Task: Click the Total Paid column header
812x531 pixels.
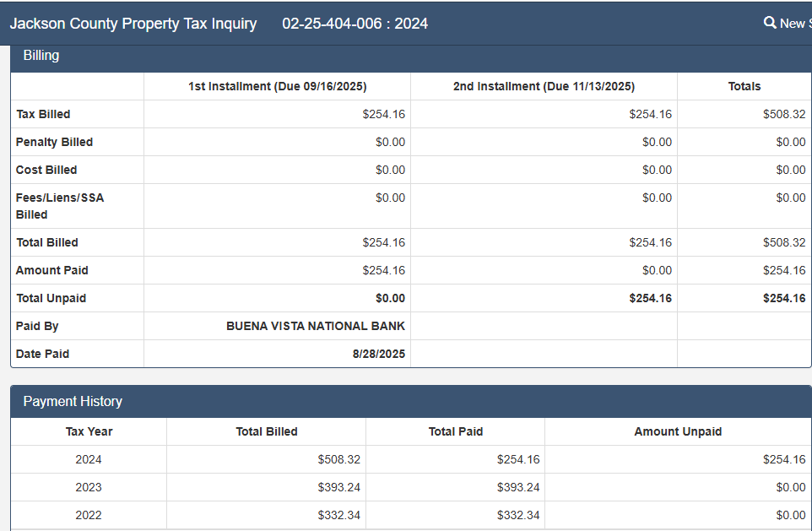Action: pyautogui.click(x=455, y=431)
